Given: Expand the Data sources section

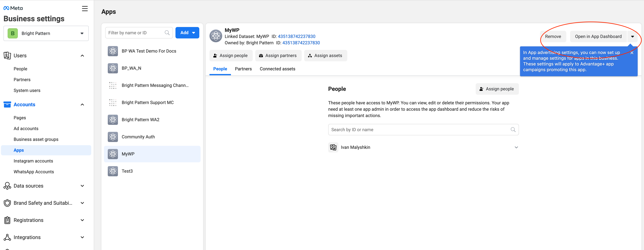Looking at the screenshot, I should [82, 186].
